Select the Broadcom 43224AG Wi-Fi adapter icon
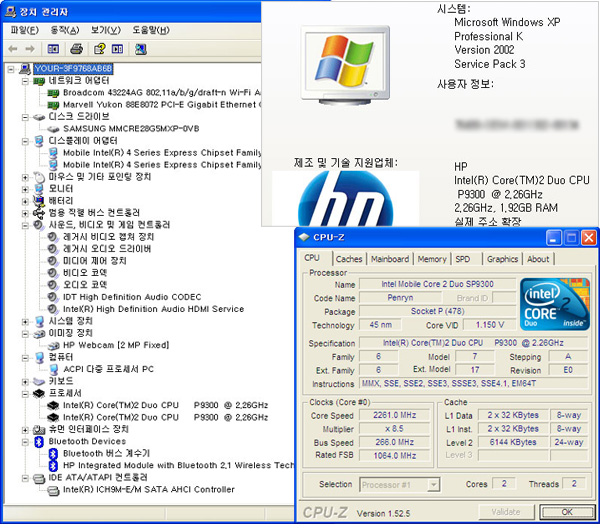The height and width of the screenshot is (528, 600). point(53,93)
